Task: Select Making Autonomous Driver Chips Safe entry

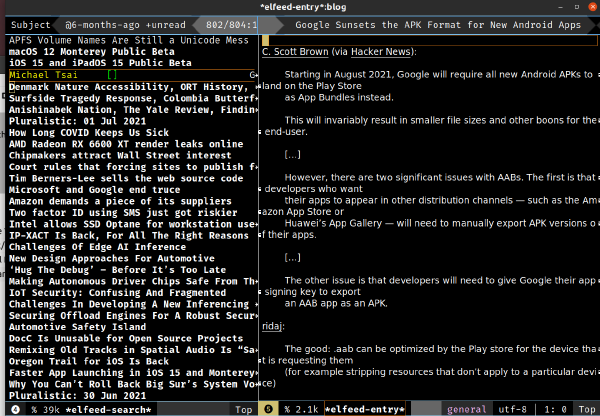Action: [x=133, y=281]
